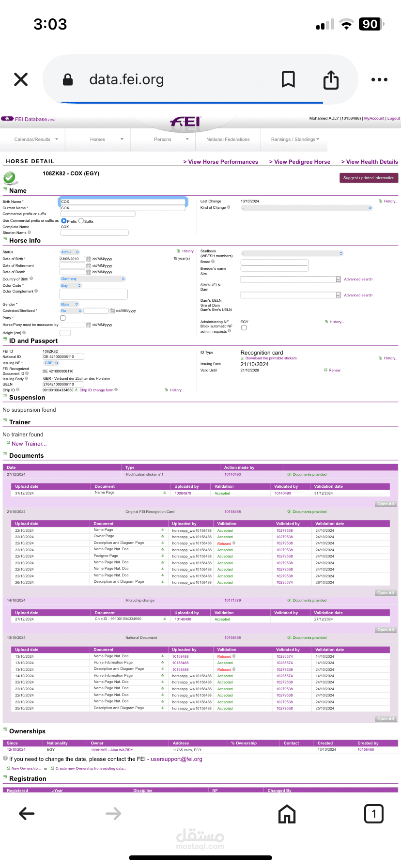Screen dimensions: 401x868
Task: Open the Kind of Change dropdown
Action: [307, 208]
